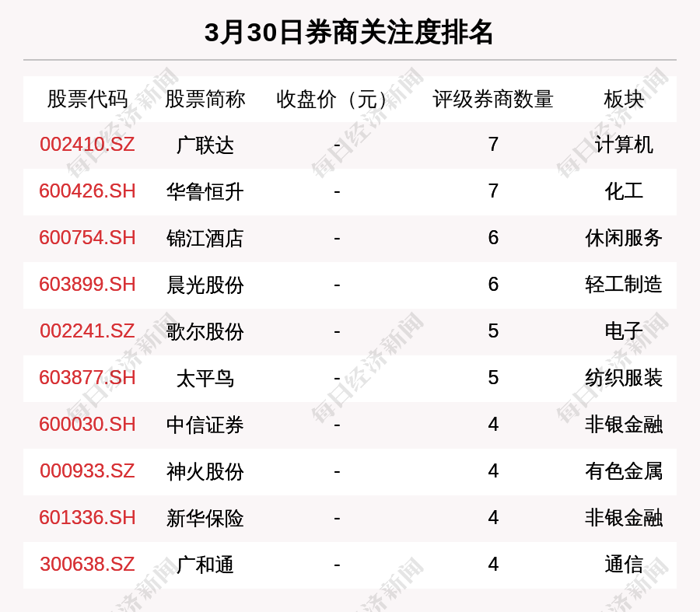Select the stock name 晨光股份
Image resolution: width=700 pixels, height=612 pixels.
(205, 285)
